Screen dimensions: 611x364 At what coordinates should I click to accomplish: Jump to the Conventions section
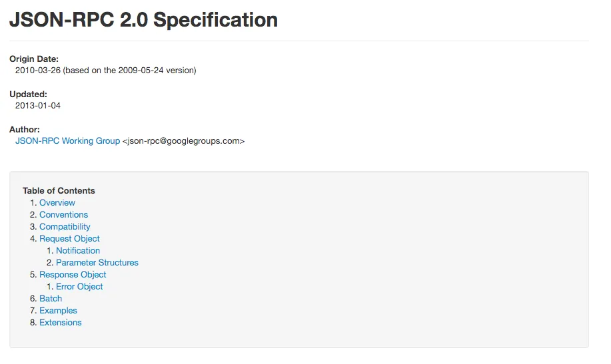(63, 215)
